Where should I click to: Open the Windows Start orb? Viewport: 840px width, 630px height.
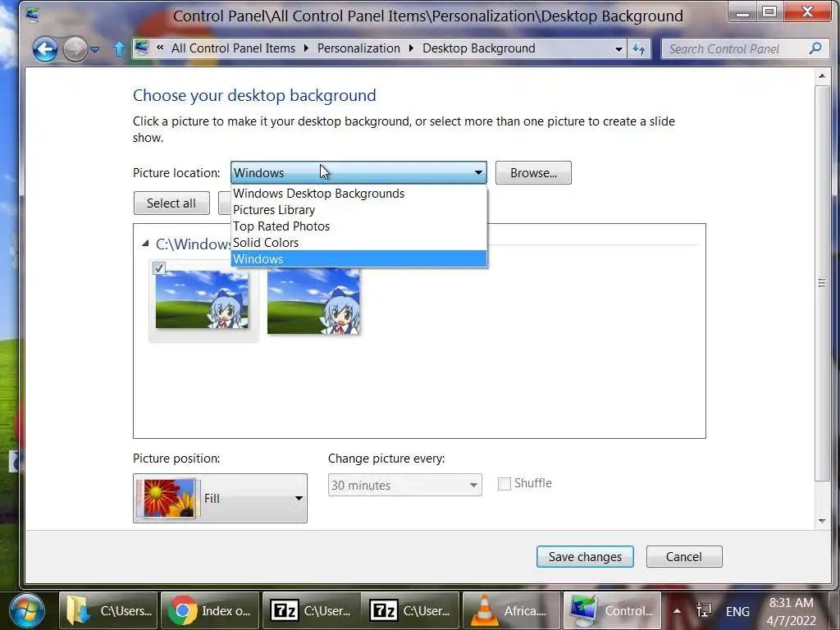tap(27, 610)
